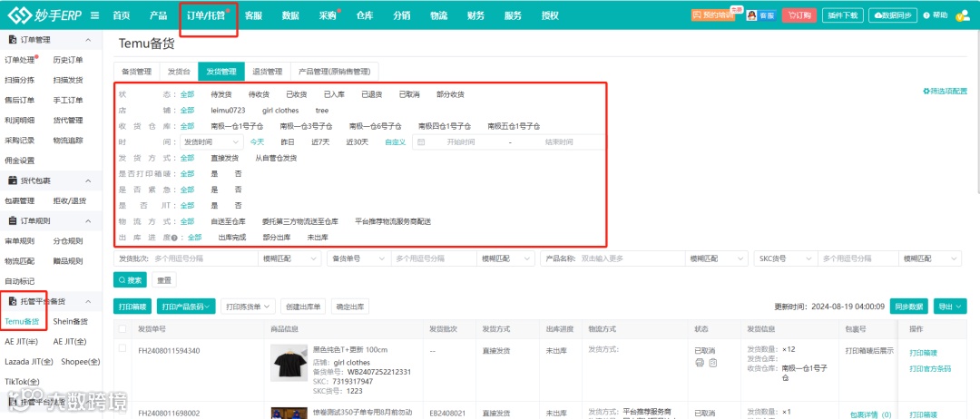Viewport: 980px width, 419px height.
Task: Switch to the 退货管理 tab
Action: 268,71
